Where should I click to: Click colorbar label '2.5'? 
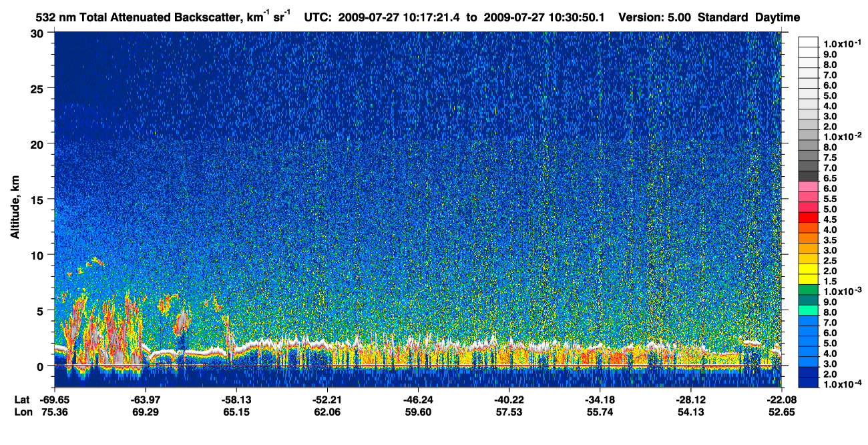830,261
